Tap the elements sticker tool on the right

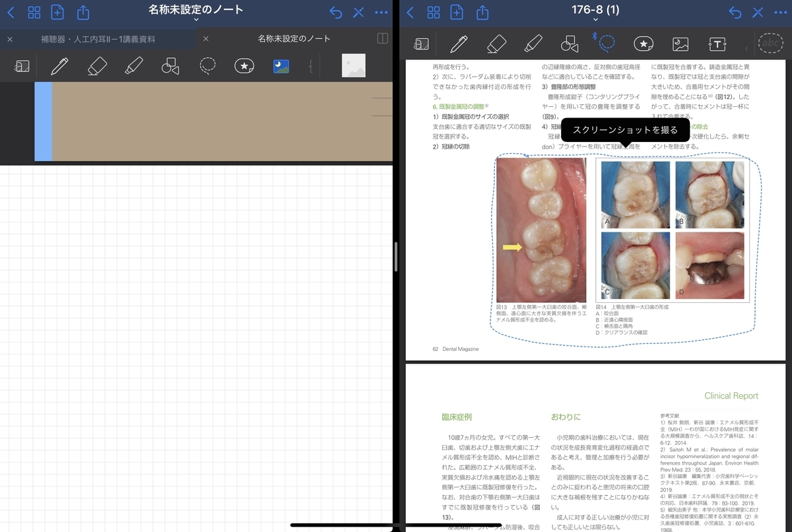(x=643, y=44)
